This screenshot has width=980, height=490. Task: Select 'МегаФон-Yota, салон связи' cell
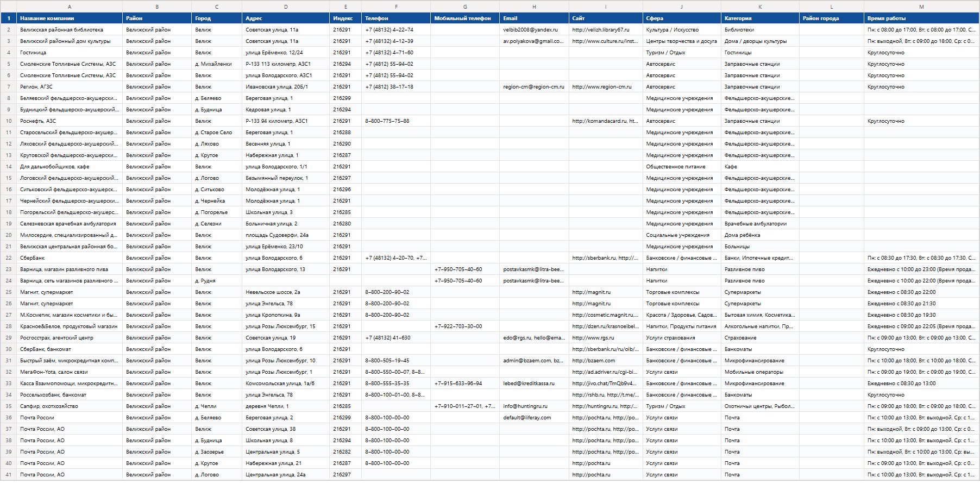[70, 372]
